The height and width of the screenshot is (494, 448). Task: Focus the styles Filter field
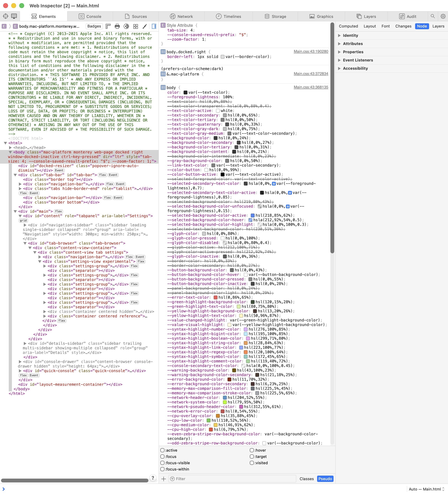tap(232, 479)
